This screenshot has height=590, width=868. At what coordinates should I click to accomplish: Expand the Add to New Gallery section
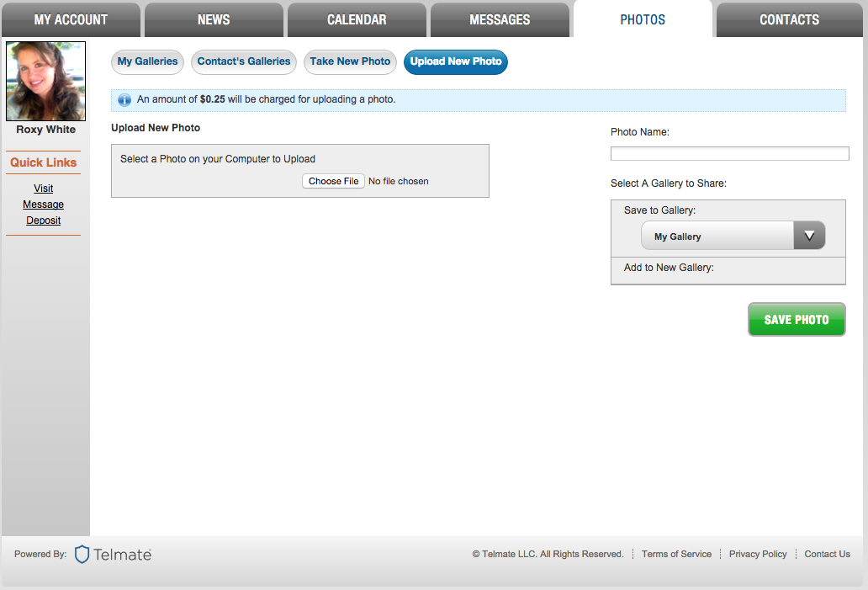[669, 268]
